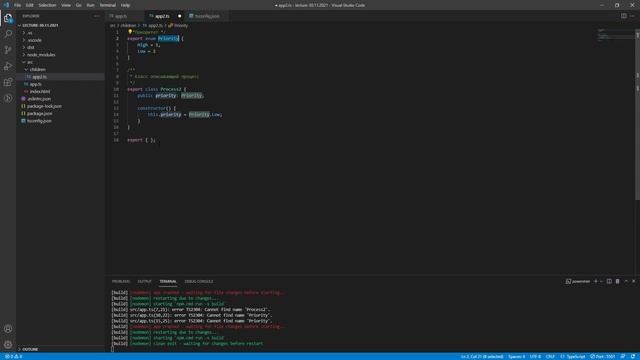Open the Search view in activity bar
Image resolution: width=640 pixels, height=360 pixels.
pos(8,34)
